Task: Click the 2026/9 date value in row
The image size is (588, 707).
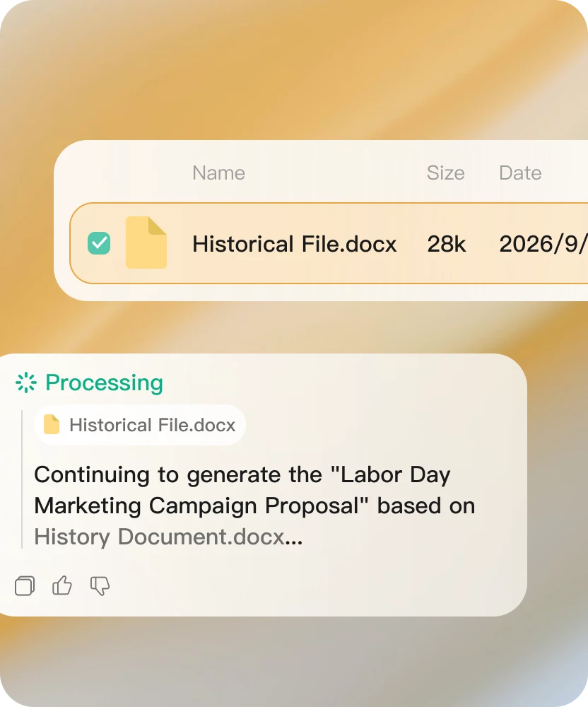Action: [x=543, y=244]
